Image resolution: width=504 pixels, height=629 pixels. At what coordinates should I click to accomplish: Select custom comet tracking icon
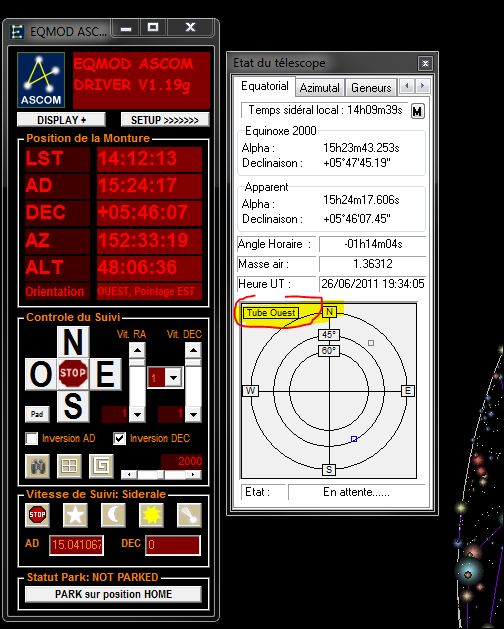pos(189,515)
